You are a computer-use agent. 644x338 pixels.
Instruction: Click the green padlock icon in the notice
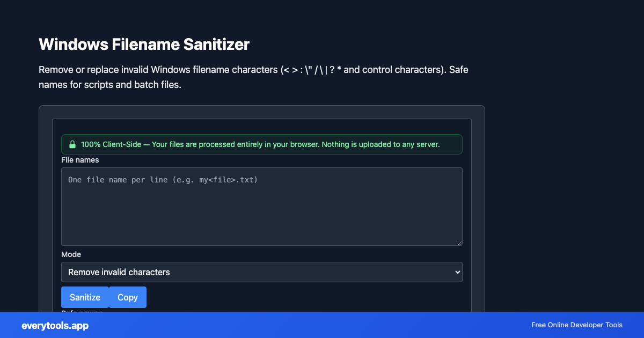click(72, 144)
